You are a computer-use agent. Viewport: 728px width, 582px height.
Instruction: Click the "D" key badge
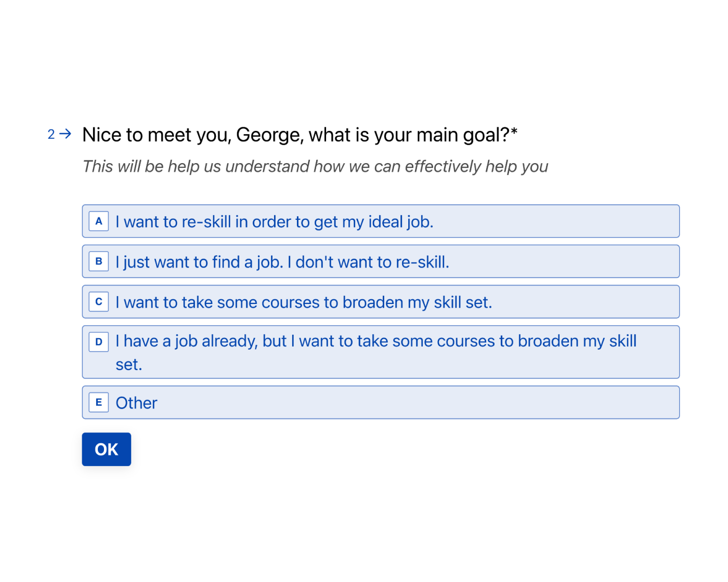tap(99, 342)
